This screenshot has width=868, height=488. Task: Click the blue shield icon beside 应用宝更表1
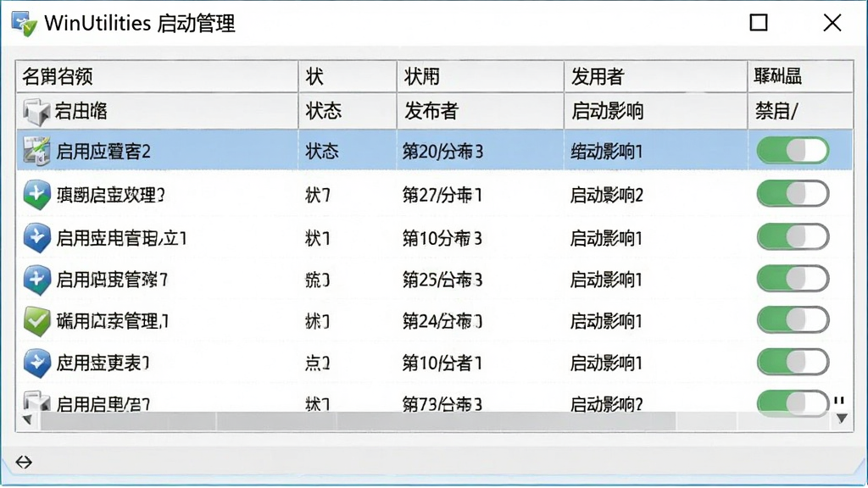pos(37,363)
